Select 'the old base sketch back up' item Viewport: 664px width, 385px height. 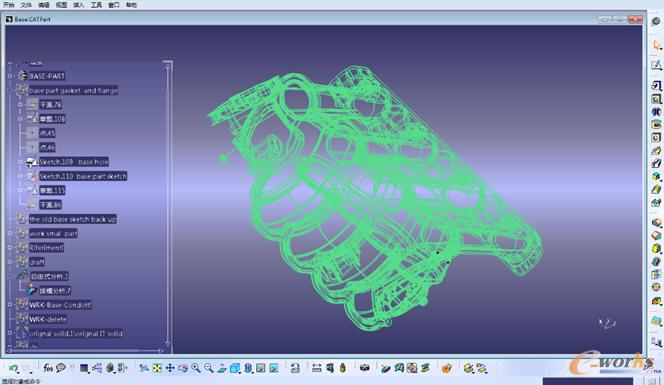72,219
